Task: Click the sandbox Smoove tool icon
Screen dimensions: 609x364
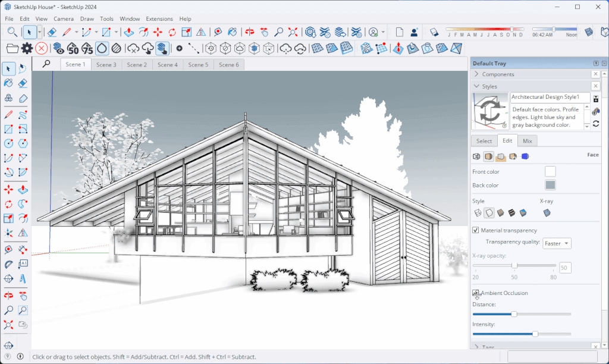Action: tap(398, 49)
